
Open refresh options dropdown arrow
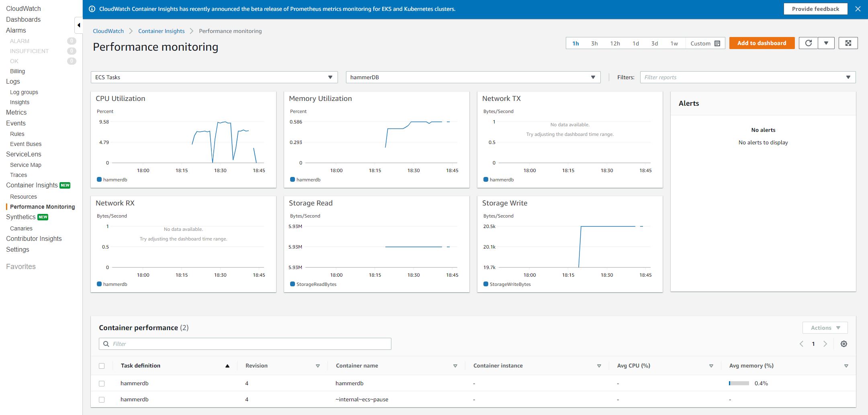[x=826, y=43]
